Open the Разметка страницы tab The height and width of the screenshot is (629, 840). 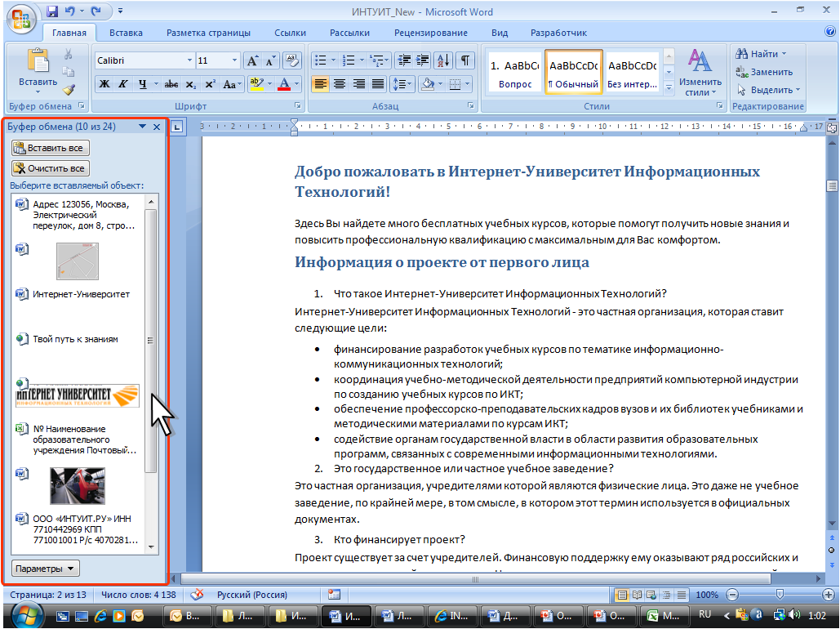(208, 33)
